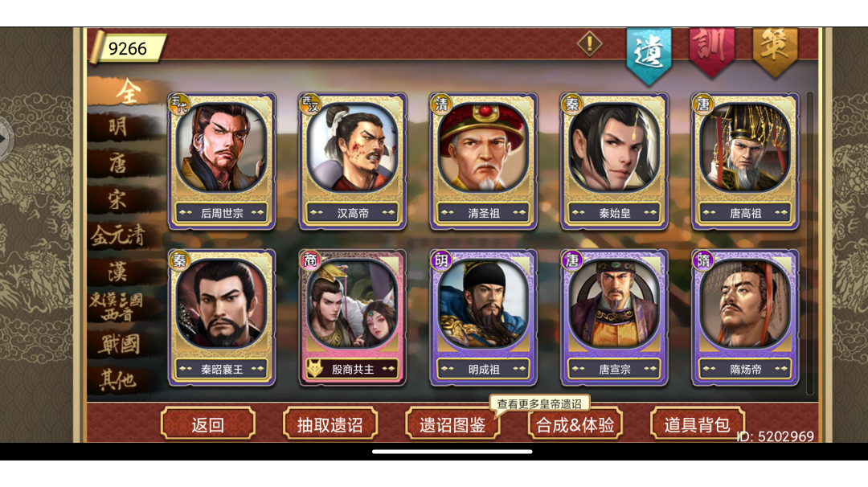Viewport: 868px width, 487px height.
Task: Expand the left edge arrow handle
Action: (5, 138)
